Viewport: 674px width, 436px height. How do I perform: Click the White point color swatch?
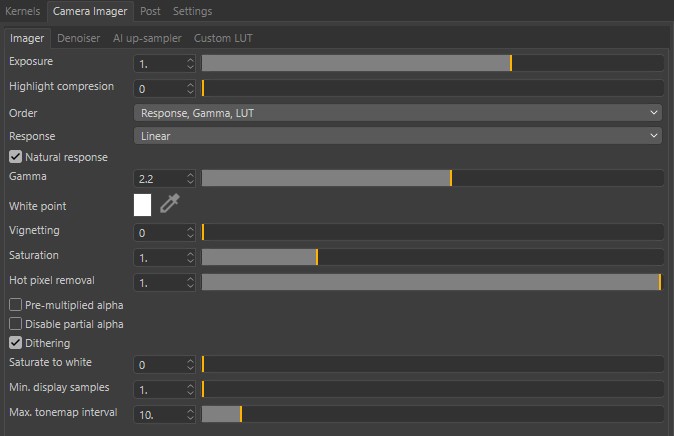[x=142, y=205]
